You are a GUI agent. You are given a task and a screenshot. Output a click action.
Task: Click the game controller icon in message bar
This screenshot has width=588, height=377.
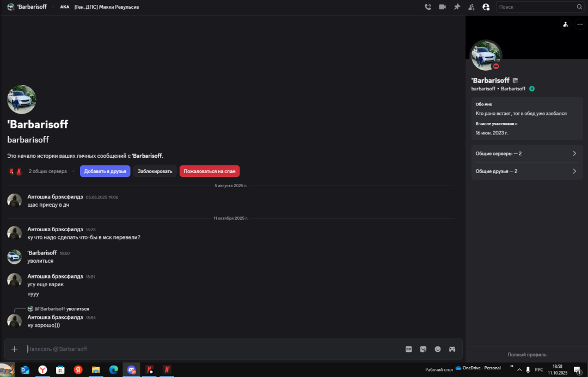(x=452, y=349)
